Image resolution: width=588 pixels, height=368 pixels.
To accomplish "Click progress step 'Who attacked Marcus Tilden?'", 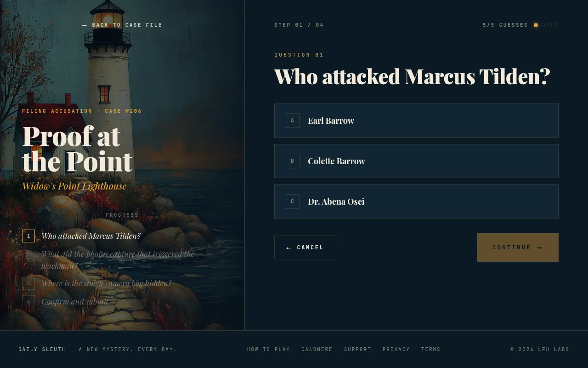I will coord(91,236).
